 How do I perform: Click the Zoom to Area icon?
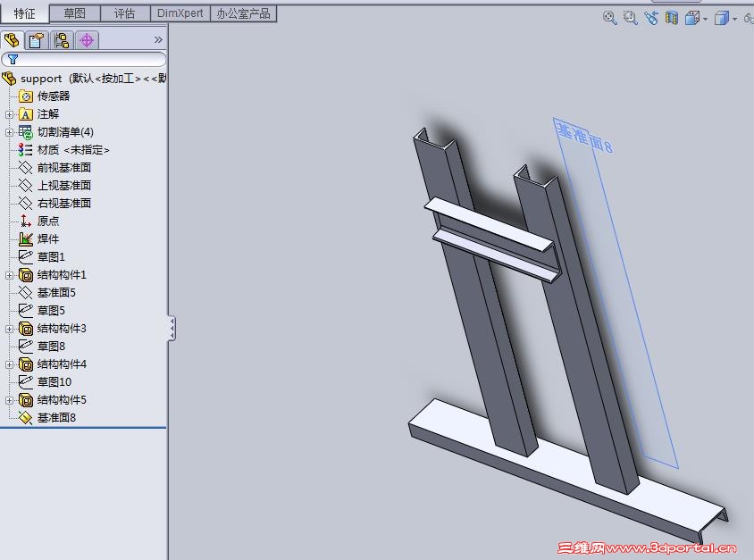[x=630, y=18]
